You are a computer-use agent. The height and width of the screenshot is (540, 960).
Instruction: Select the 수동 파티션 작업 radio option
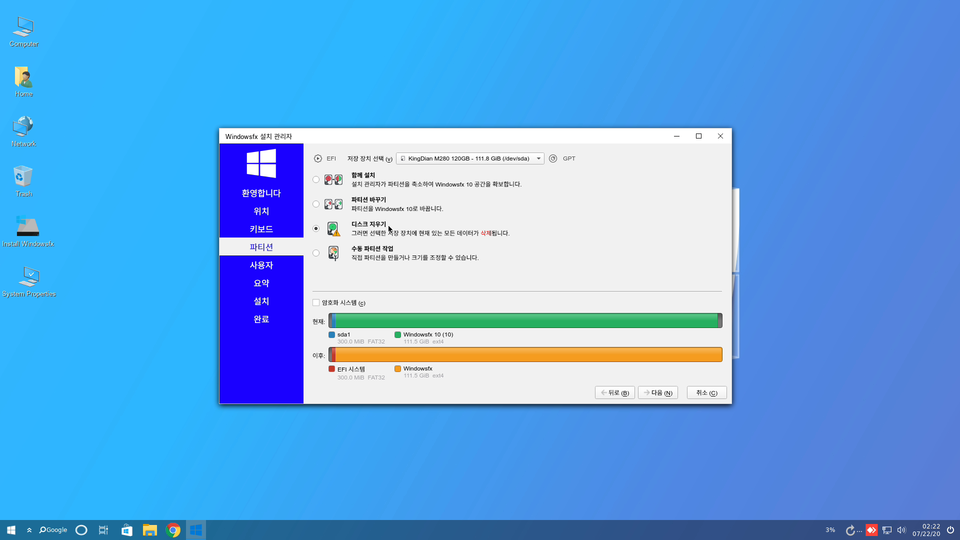coord(316,253)
